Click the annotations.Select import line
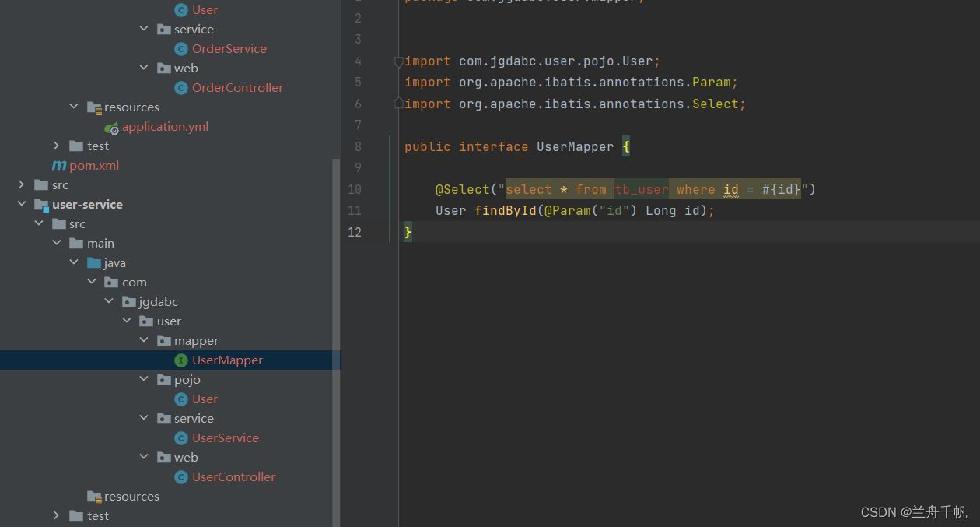This screenshot has height=527, width=980. [x=576, y=104]
